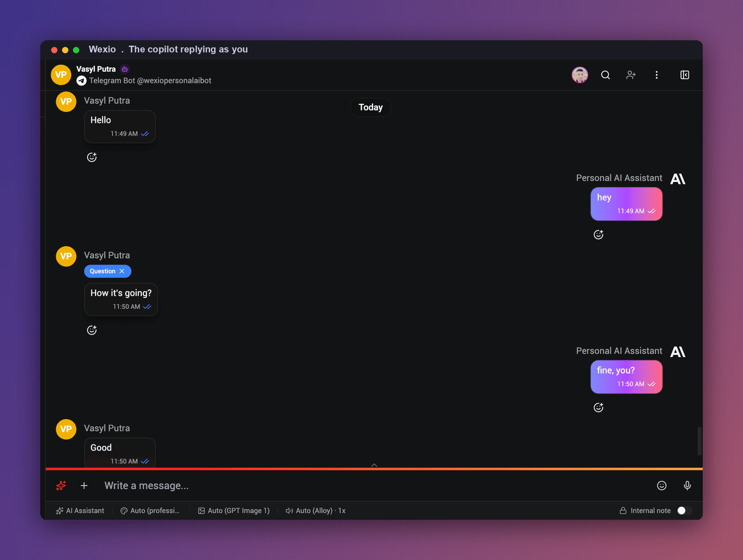The height and width of the screenshot is (560, 743).
Task: Expand the composer with chevron up
Action: click(x=374, y=465)
